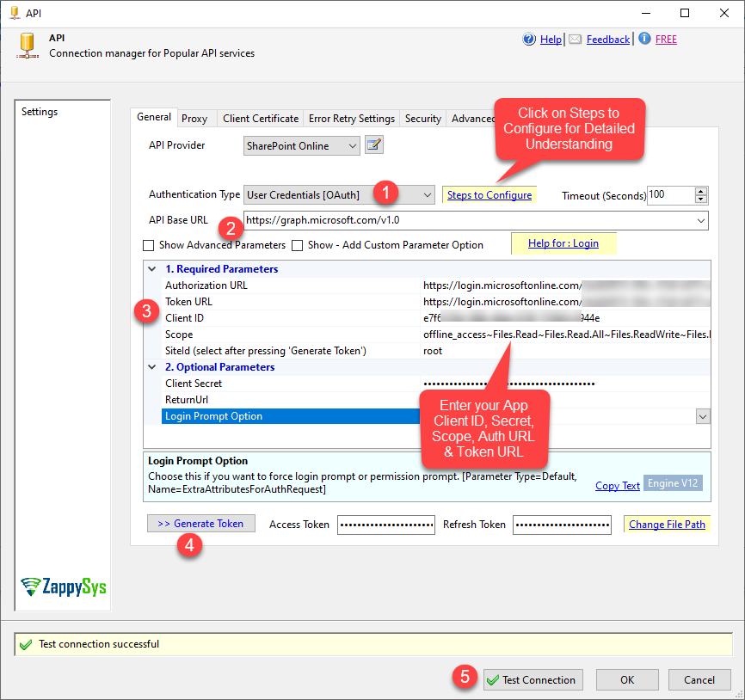Screen dimensions: 745x700
Task: Click the 'Test connection successful' status message
Action: coord(99,644)
